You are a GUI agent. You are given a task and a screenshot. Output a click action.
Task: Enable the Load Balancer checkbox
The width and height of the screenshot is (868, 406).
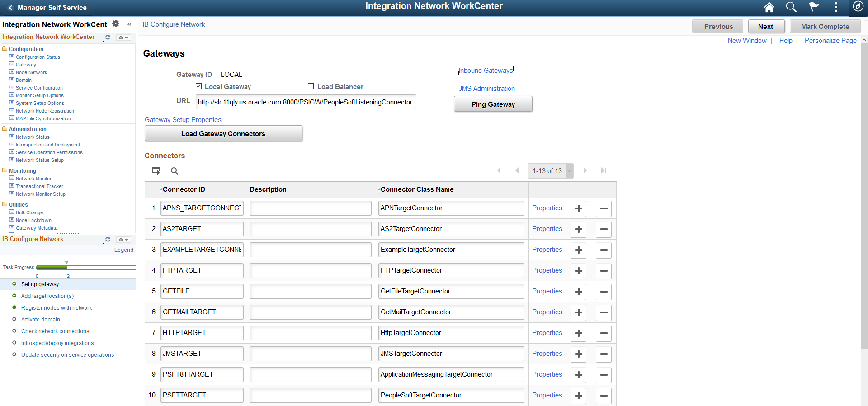tap(311, 86)
